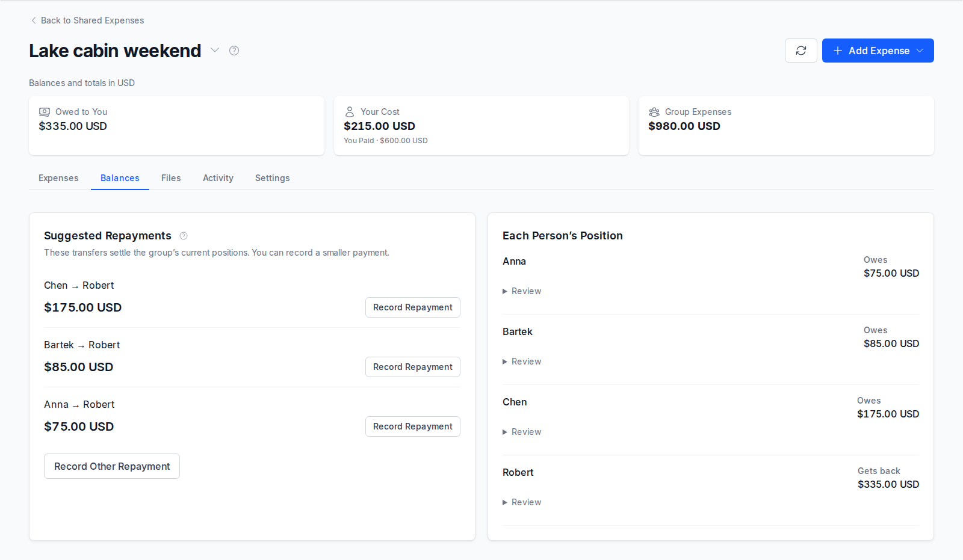Screen dimensions: 963x560
Task: Expand Review under Anna
Action: pos(522,291)
